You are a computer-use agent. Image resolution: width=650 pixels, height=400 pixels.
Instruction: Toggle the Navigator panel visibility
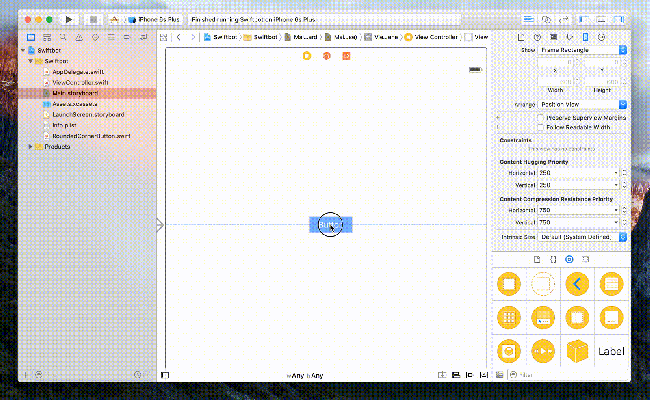pyautogui.click(x=584, y=19)
